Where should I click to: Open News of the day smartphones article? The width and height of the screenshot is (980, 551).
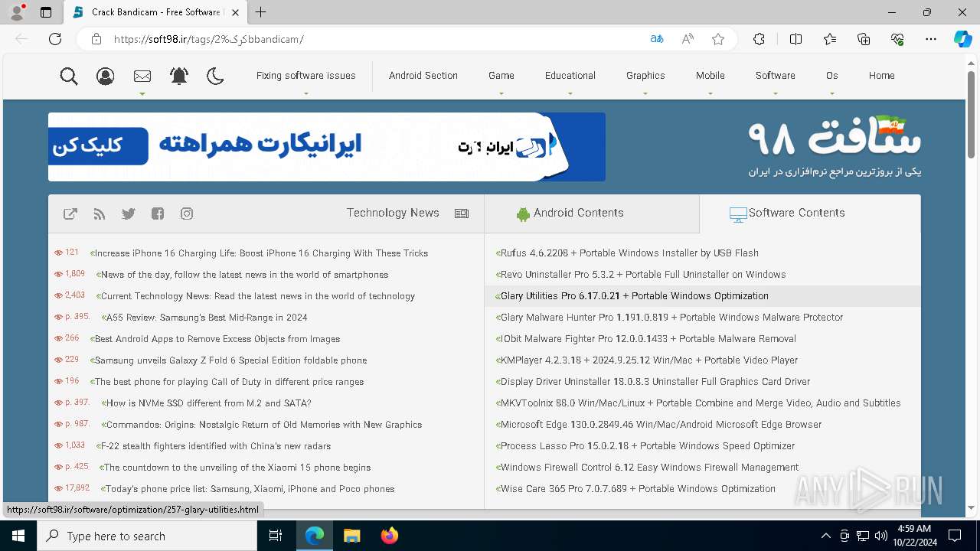pos(244,275)
